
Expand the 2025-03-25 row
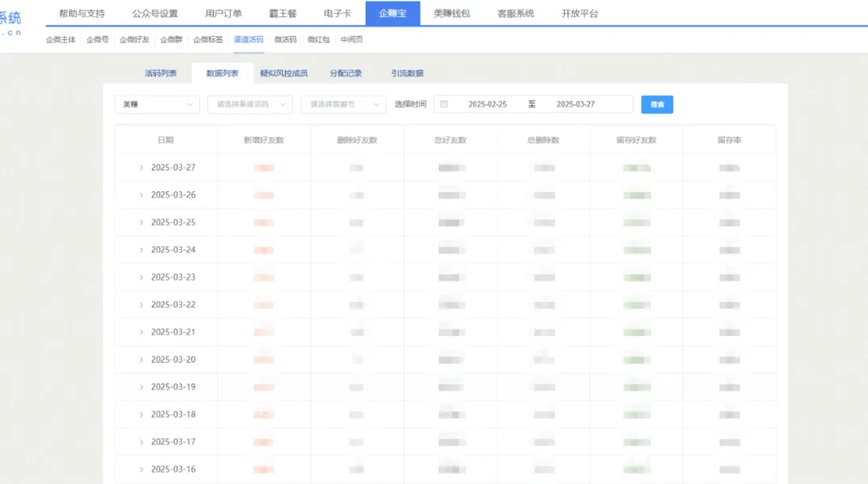(141, 223)
